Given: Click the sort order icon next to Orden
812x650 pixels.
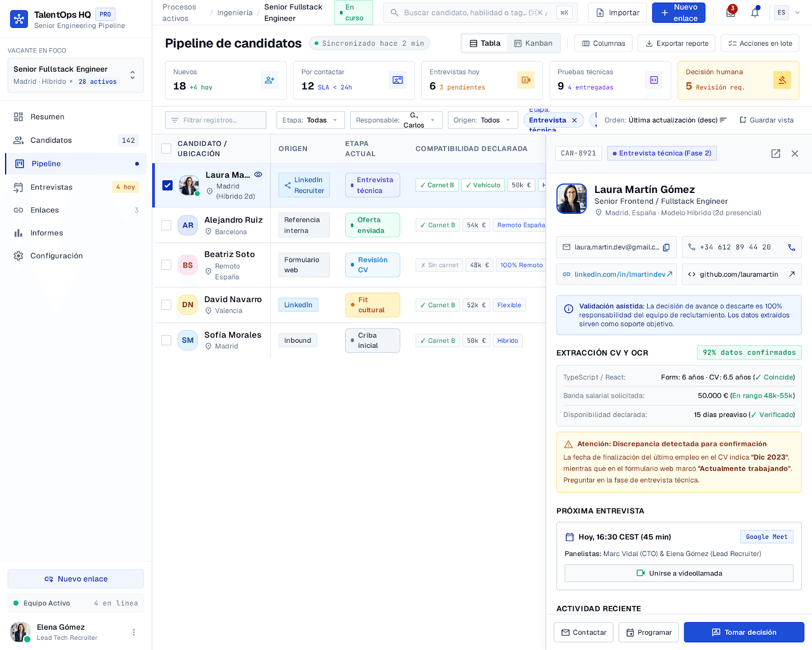Looking at the screenshot, I should click(x=723, y=120).
